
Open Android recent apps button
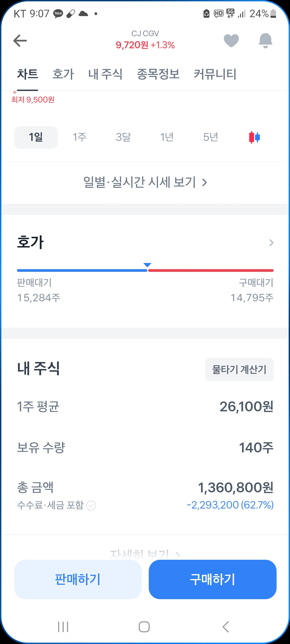63,627
